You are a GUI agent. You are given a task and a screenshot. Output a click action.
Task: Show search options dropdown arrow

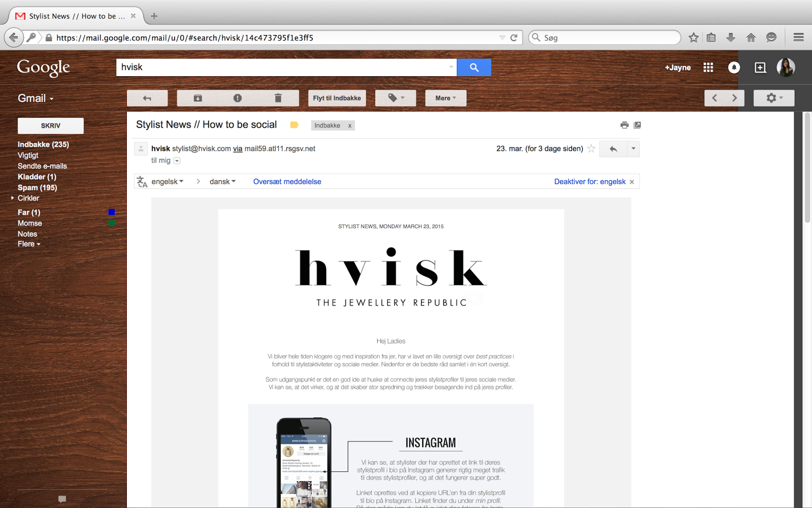(451, 67)
